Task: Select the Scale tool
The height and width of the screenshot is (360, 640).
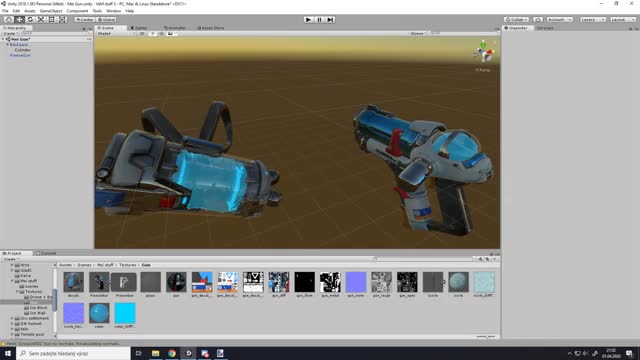Action: (41, 20)
